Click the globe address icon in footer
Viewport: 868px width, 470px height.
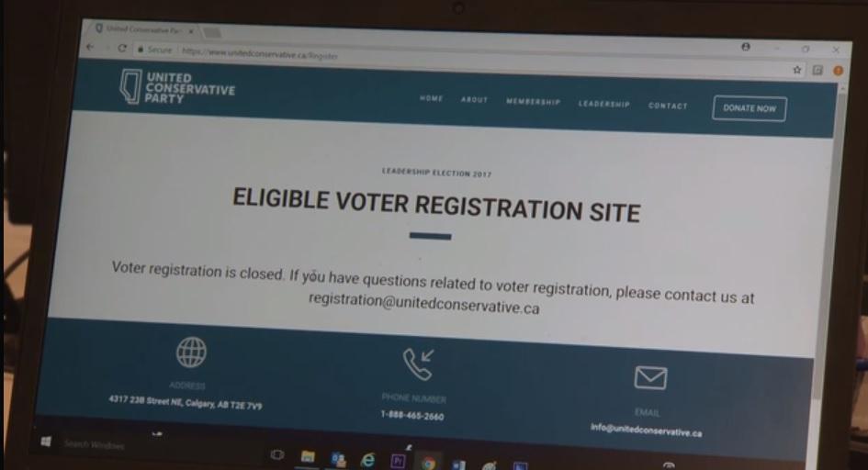click(191, 352)
